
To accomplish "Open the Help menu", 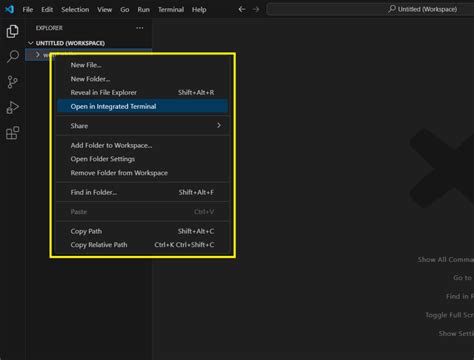I will pos(199,10).
